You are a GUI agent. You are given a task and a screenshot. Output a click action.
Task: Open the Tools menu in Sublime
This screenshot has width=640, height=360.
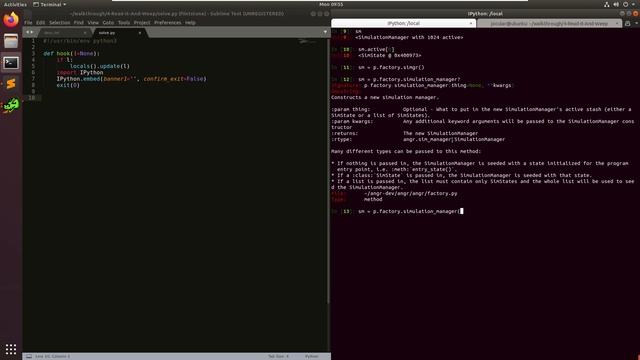coord(124,22)
